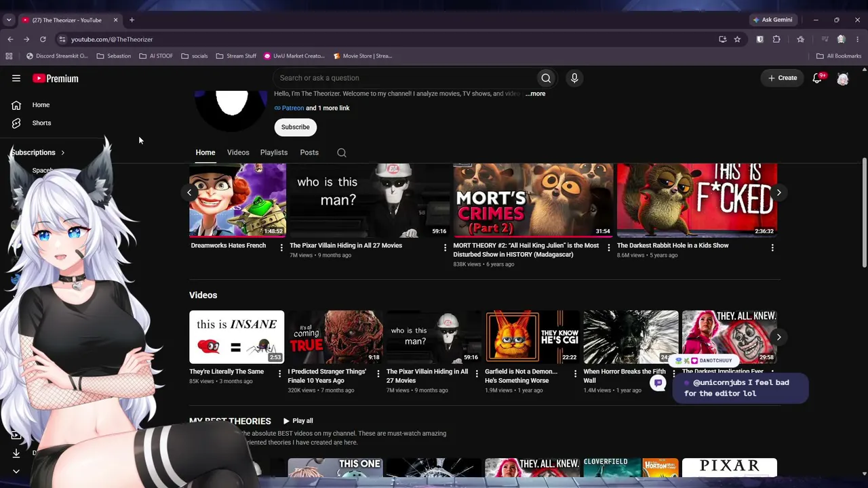Go to the YouTube Premium logo home
The image size is (868, 488).
coord(56,79)
